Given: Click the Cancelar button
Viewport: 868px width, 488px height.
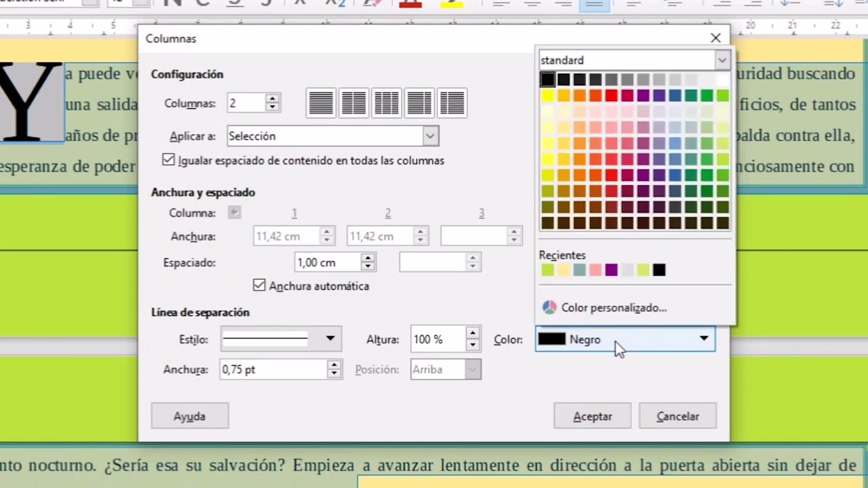Looking at the screenshot, I should [677, 416].
